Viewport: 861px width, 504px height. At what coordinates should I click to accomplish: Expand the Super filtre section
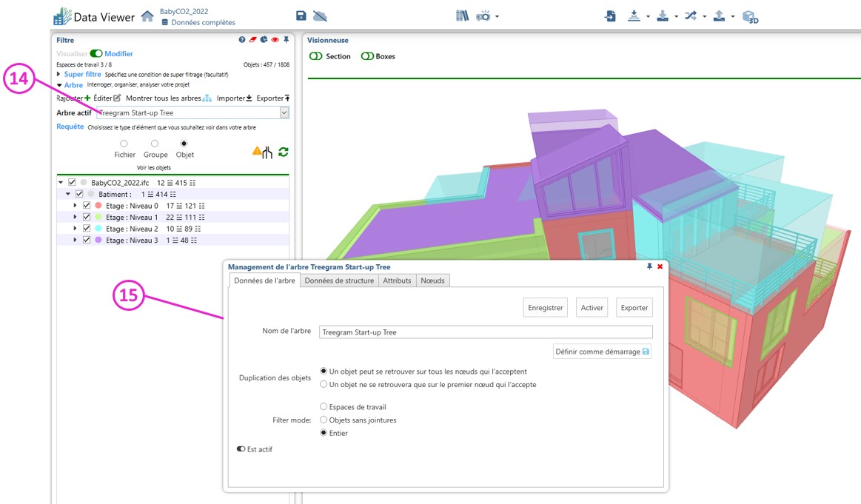(59, 75)
